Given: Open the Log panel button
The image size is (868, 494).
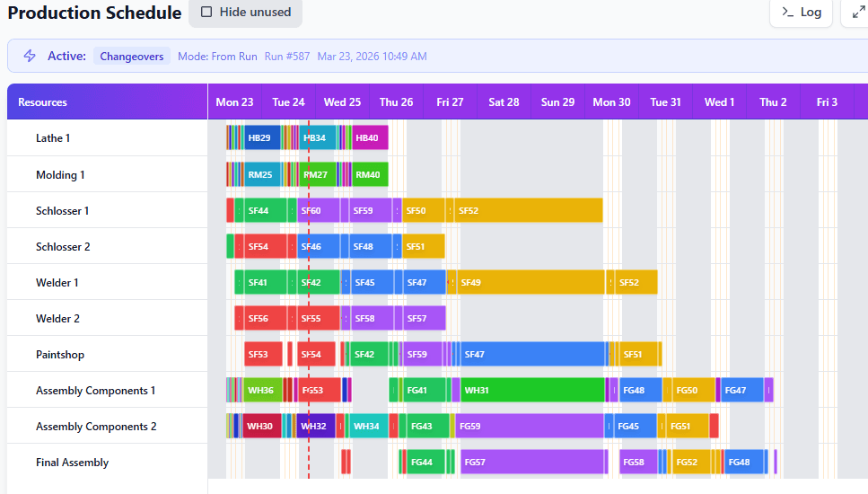Looking at the screenshot, I should 801,13.
